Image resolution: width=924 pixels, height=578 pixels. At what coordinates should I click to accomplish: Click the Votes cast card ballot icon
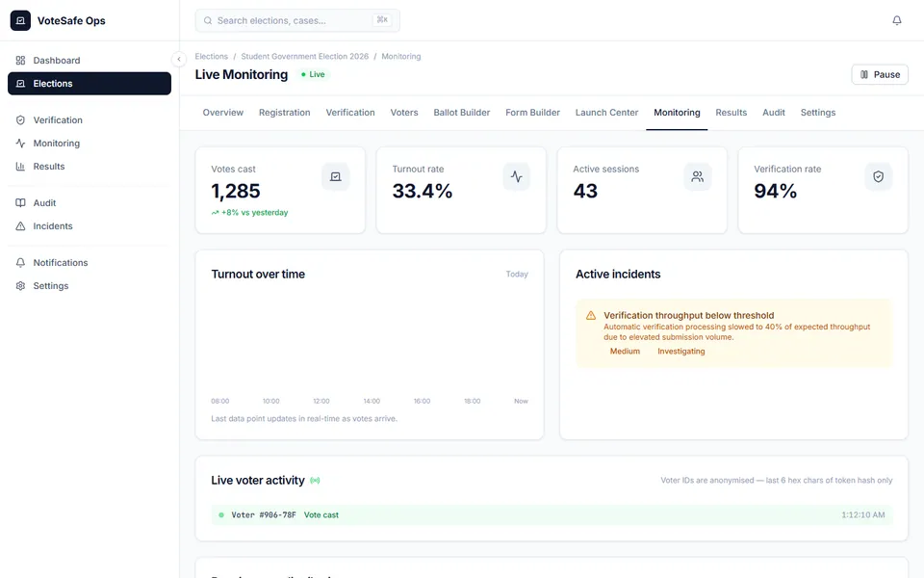point(335,176)
